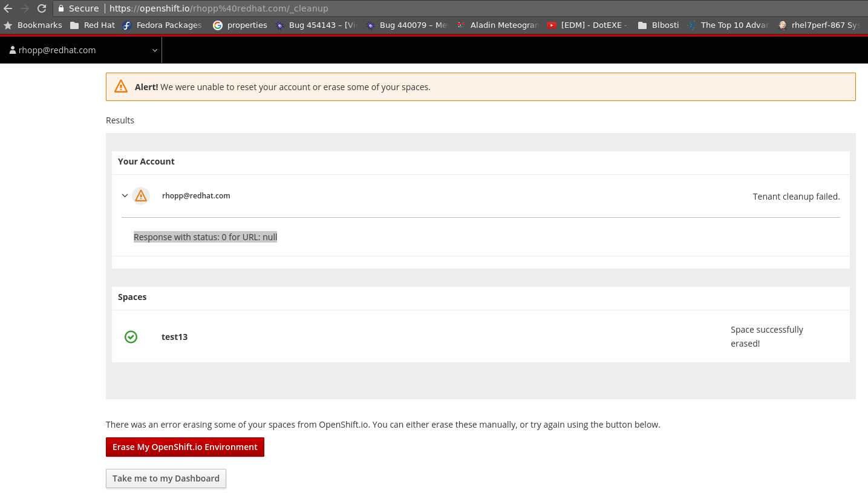Click the warning icon next to rhopp@redhat.com
868x493 pixels.
[x=140, y=195]
